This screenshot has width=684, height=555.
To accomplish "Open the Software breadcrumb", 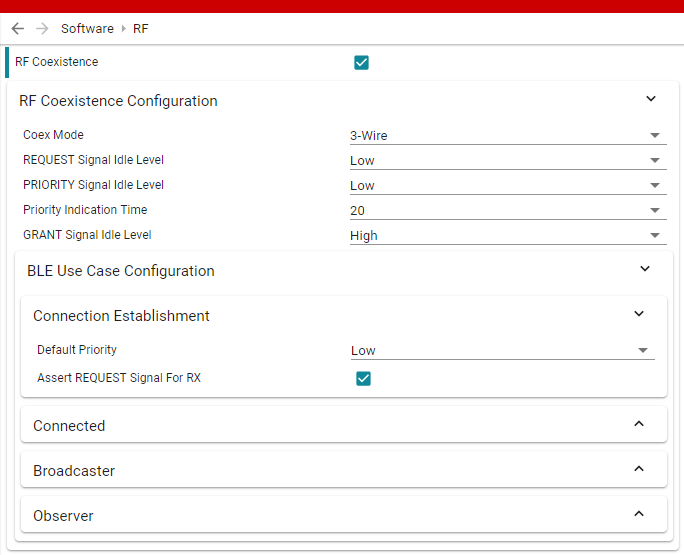I will pyautogui.click(x=87, y=28).
